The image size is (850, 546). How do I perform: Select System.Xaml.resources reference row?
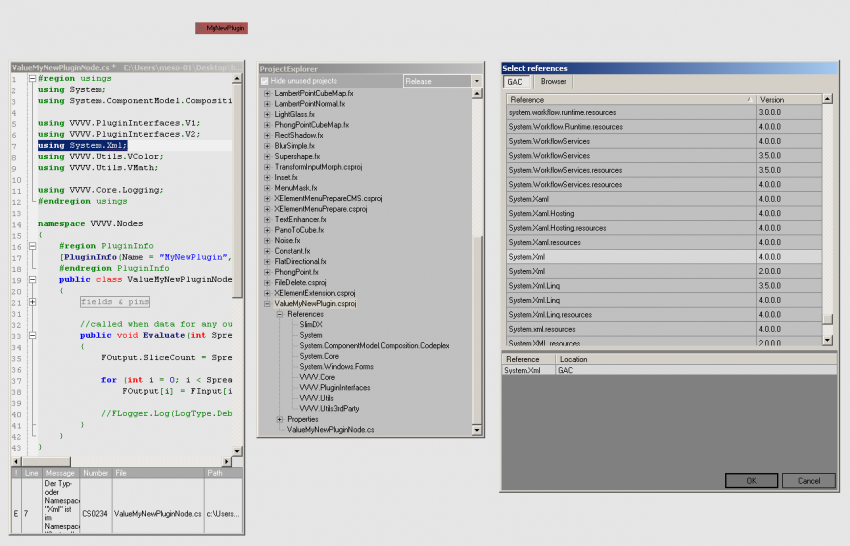[x=664, y=242]
